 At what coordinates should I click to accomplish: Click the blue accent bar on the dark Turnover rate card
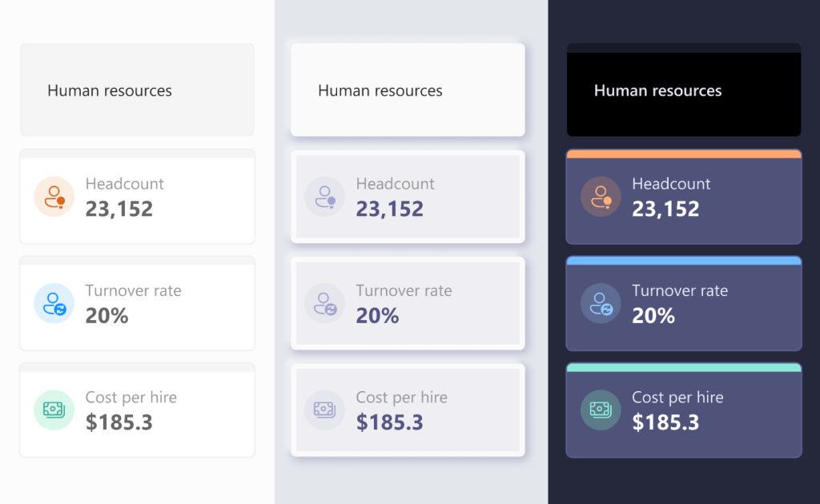[683, 261]
